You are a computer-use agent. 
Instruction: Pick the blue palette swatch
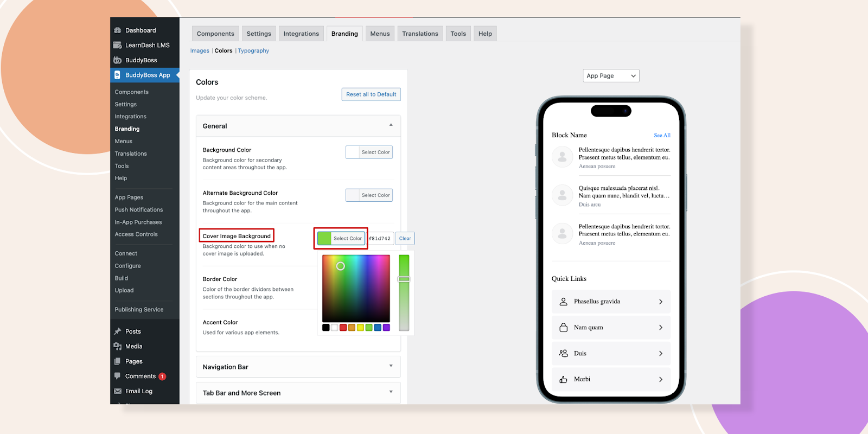pos(378,328)
